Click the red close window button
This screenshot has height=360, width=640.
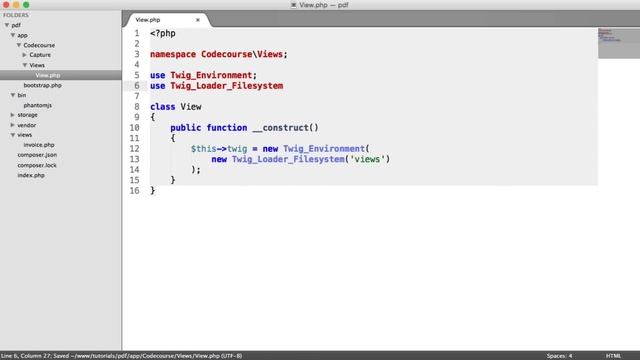point(6,5)
